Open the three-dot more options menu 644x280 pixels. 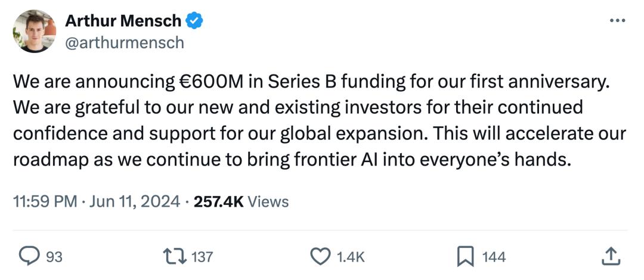[x=617, y=21]
